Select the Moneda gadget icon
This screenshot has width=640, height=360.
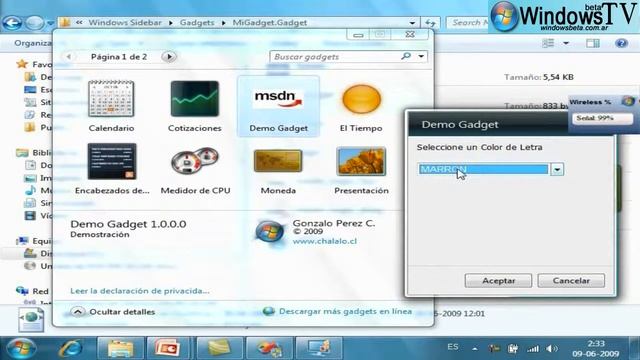278,160
